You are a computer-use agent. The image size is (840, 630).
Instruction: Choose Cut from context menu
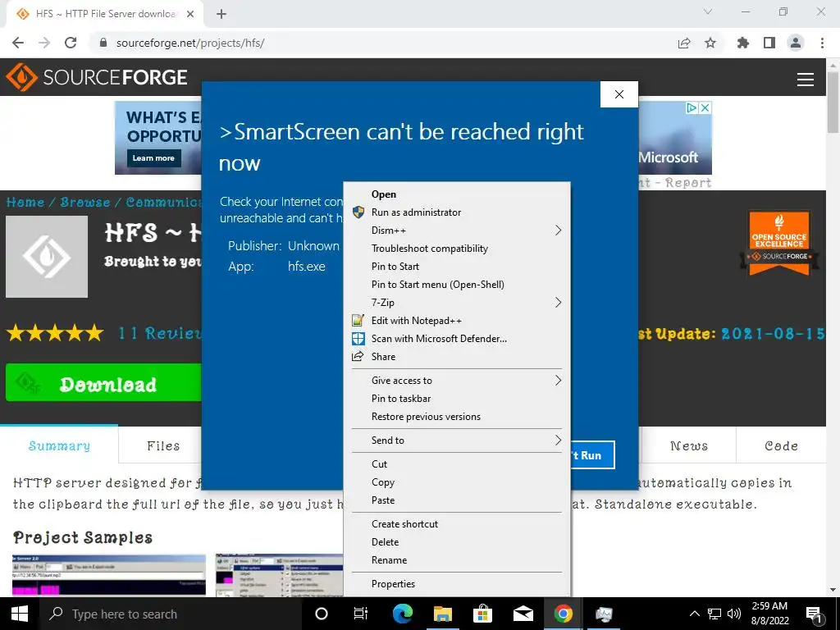(x=457, y=464)
